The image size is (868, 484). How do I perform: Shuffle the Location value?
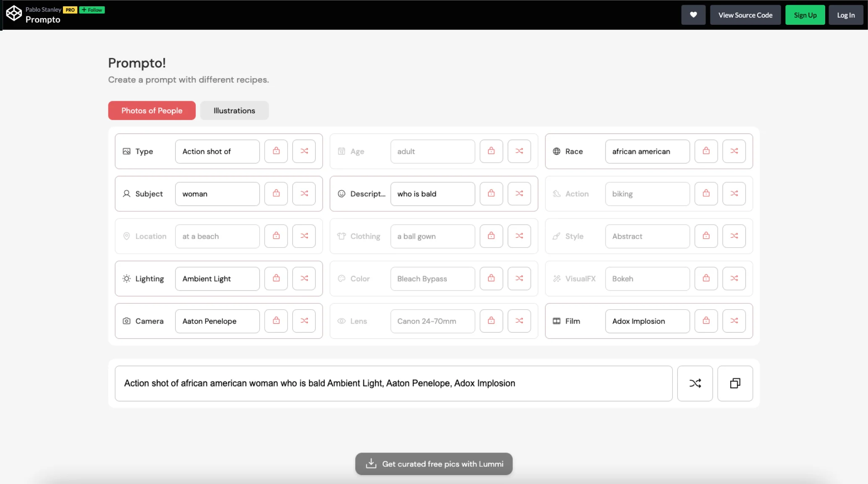[x=304, y=236]
